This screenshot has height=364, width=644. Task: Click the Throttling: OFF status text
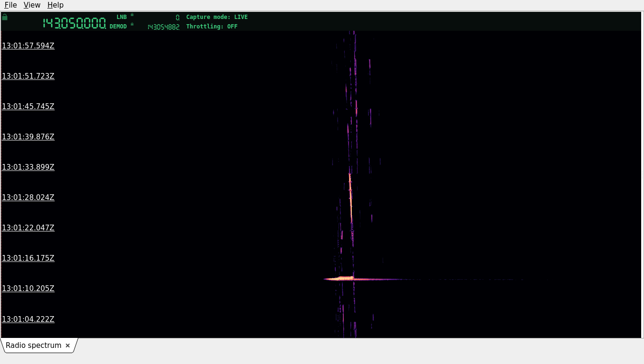point(212,27)
